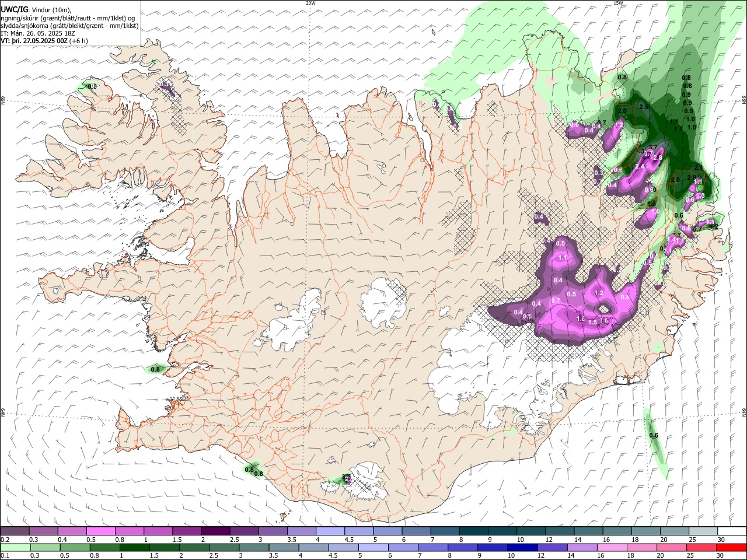Select the bright pink 0.5 swatch in upper legend
This screenshot has height=560, width=747.
click(100, 531)
